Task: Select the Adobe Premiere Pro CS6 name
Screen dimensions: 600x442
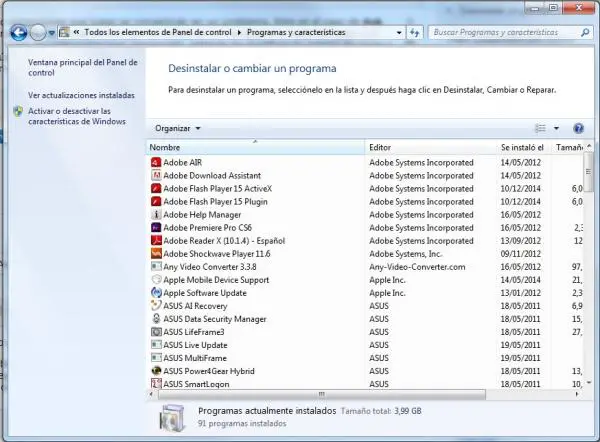Action: click(207, 228)
